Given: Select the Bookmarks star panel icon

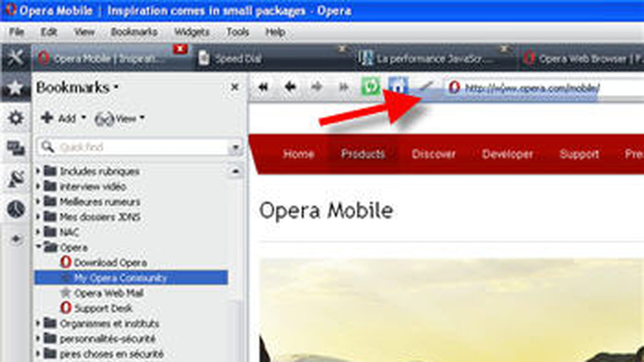Looking at the screenshot, I should click(x=15, y=87).
